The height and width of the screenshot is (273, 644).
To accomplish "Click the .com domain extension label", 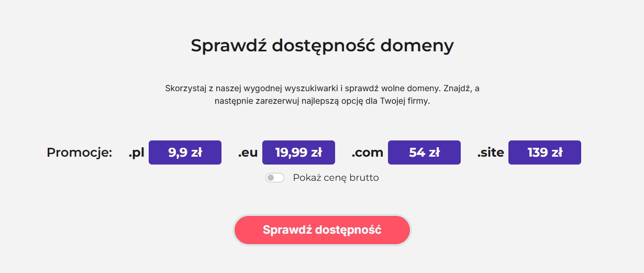I will pos(367,152).
